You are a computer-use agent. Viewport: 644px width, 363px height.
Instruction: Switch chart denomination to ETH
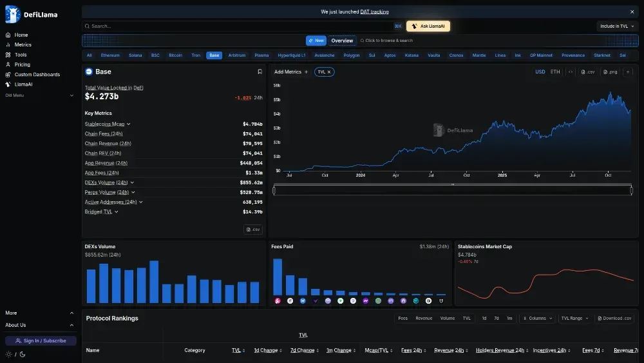555,72
